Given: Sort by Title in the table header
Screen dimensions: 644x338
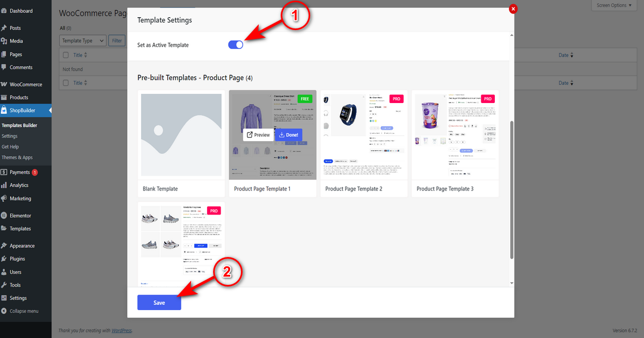Looking at the screenshot, I should [x=80, y=55].
